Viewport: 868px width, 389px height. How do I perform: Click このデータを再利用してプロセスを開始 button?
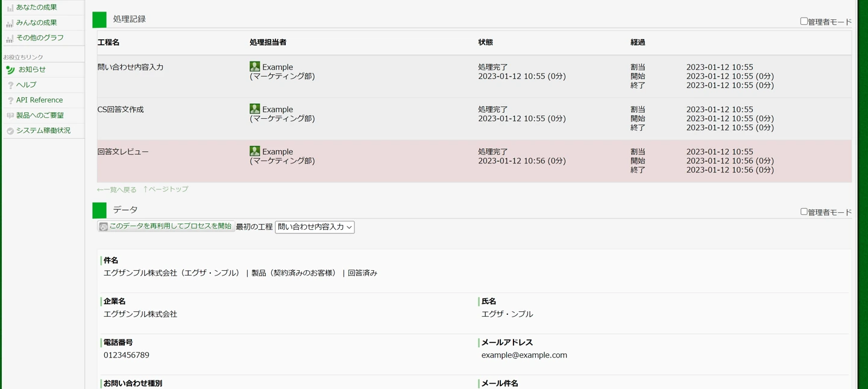tap(166, 226)
